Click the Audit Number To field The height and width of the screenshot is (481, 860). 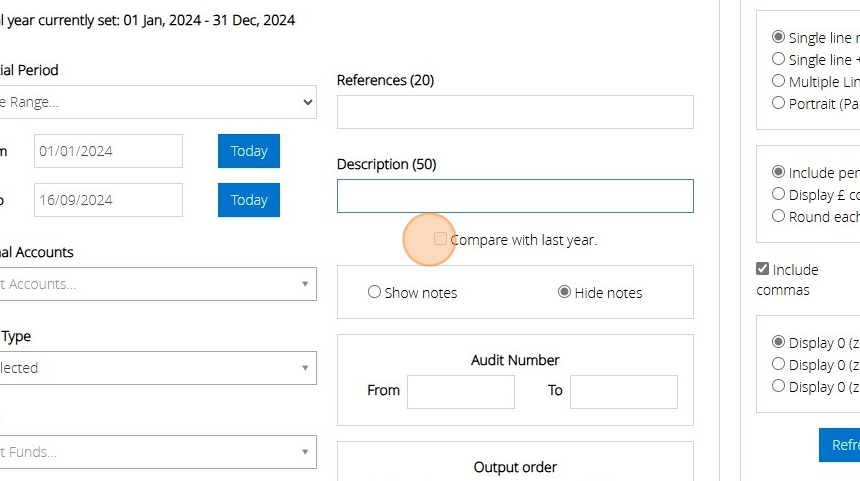(x=624, y=391)
